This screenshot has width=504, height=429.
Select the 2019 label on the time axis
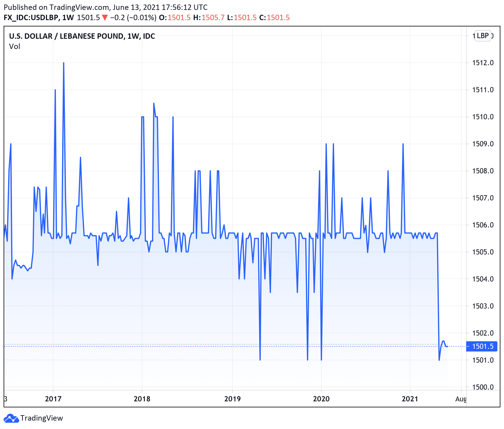(232, 399)
